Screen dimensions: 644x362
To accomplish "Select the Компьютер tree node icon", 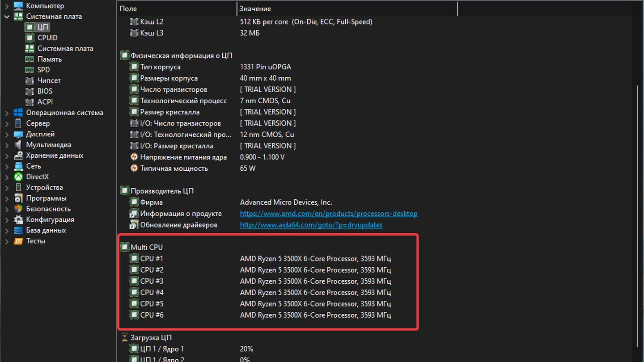I will (x=18, y=6).
